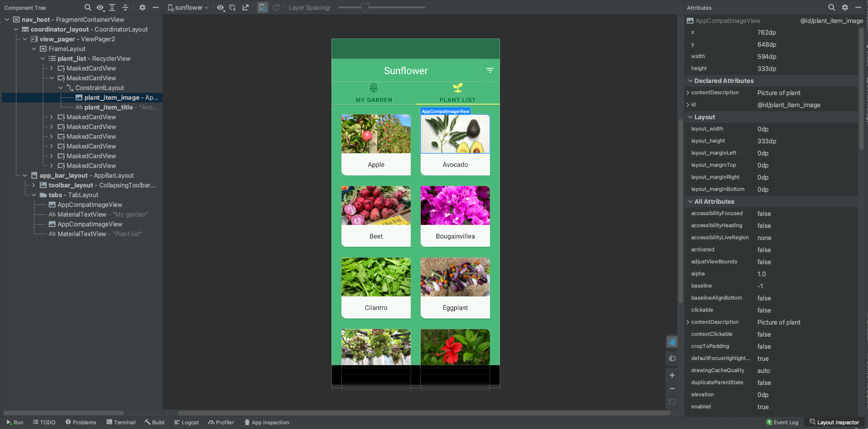The image size is (868, 429).
Task: Click the App Inspection icon
Action: click(x=247, y=422)
